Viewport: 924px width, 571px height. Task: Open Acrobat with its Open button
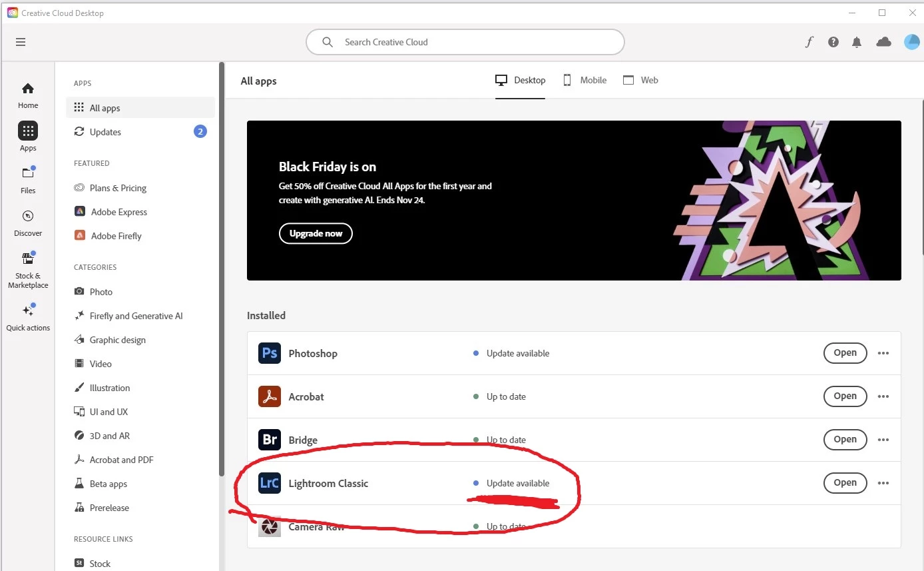click(845, 396)
